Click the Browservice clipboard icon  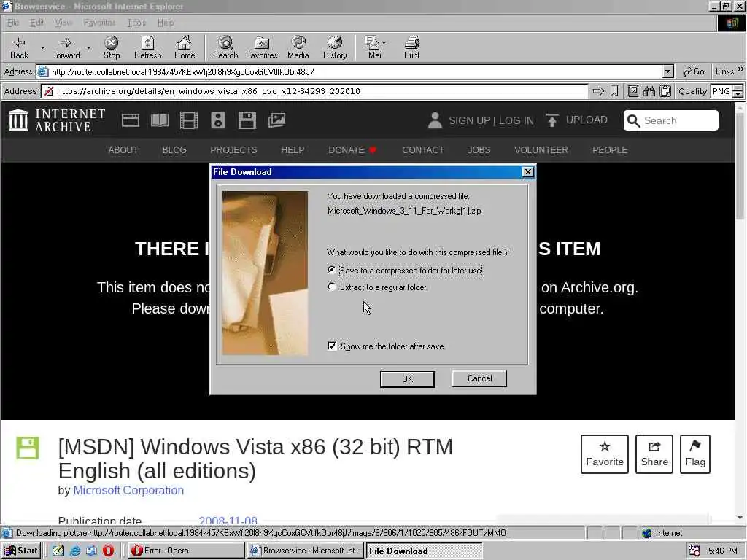coord(665,91)
